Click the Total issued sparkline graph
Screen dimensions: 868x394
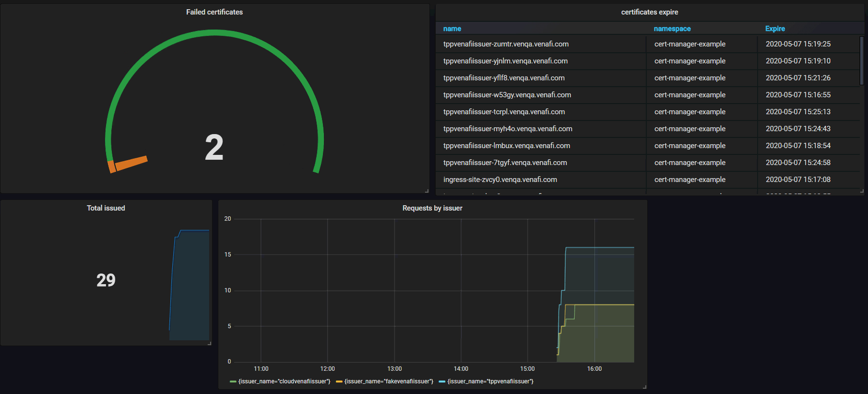pos(189,285)
